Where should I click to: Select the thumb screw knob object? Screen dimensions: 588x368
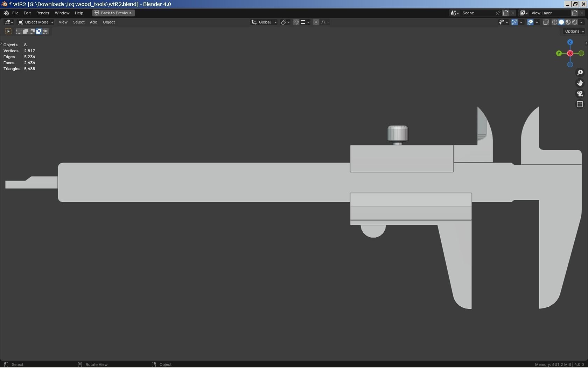398,134
